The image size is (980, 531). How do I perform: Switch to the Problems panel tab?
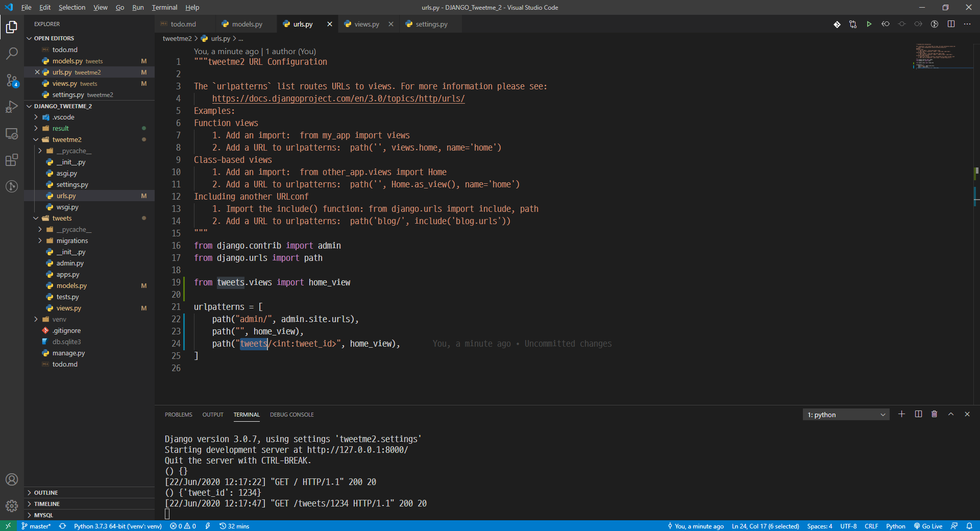[178, 415]
